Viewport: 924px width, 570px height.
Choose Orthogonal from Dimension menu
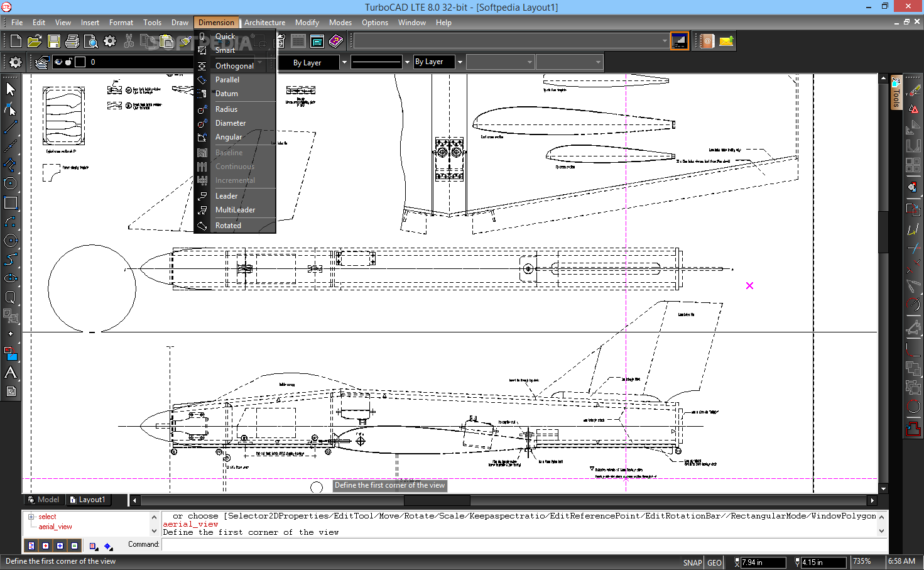235,66
